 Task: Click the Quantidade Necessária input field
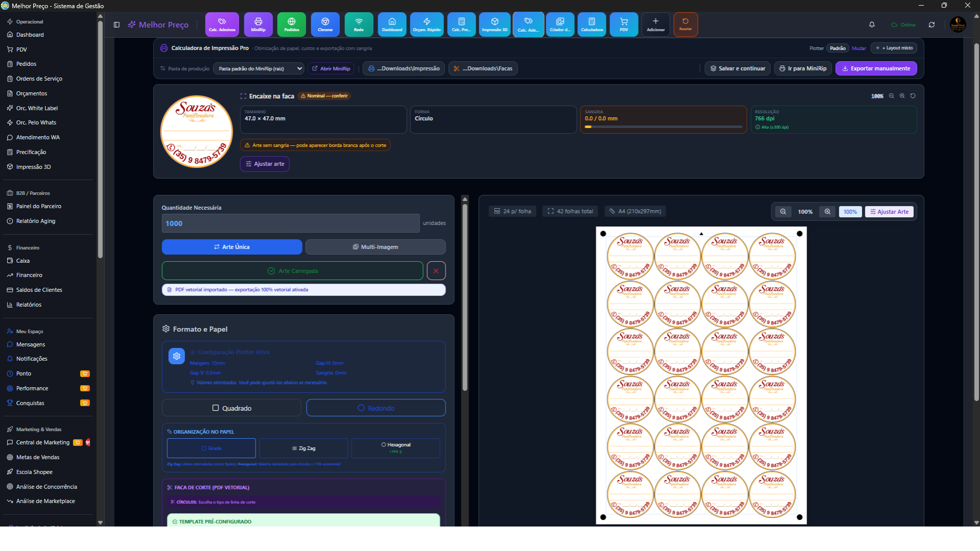tap(290, 223)
